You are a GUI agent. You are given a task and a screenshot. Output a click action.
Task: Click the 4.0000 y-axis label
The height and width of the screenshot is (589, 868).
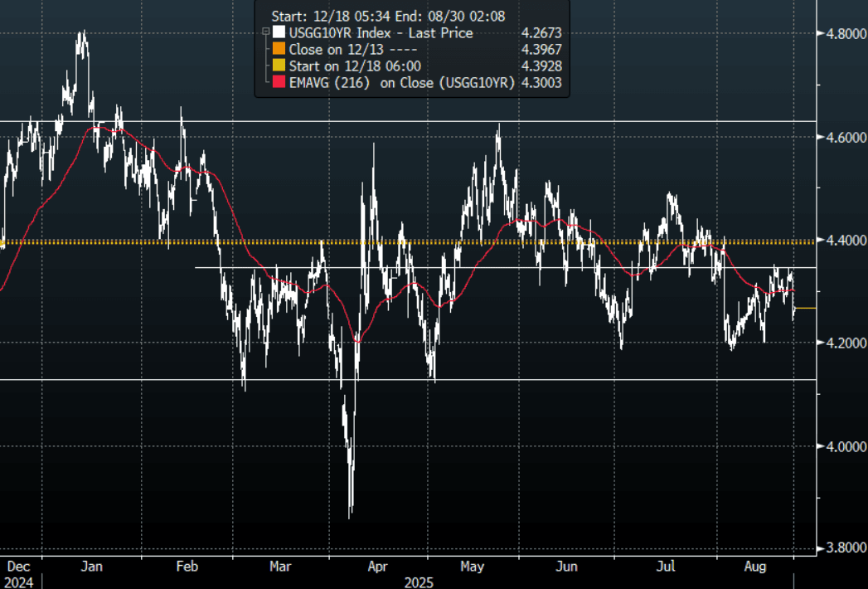tap(846, 446)
